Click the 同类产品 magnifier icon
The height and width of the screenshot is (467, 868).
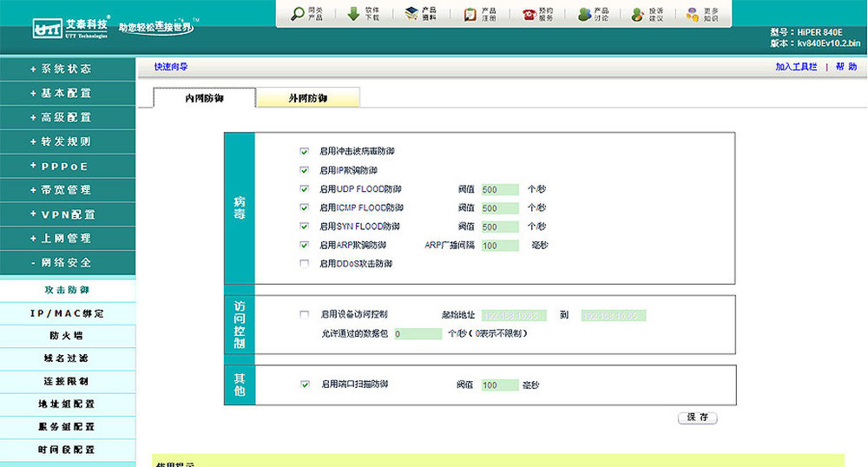(298, 14)
